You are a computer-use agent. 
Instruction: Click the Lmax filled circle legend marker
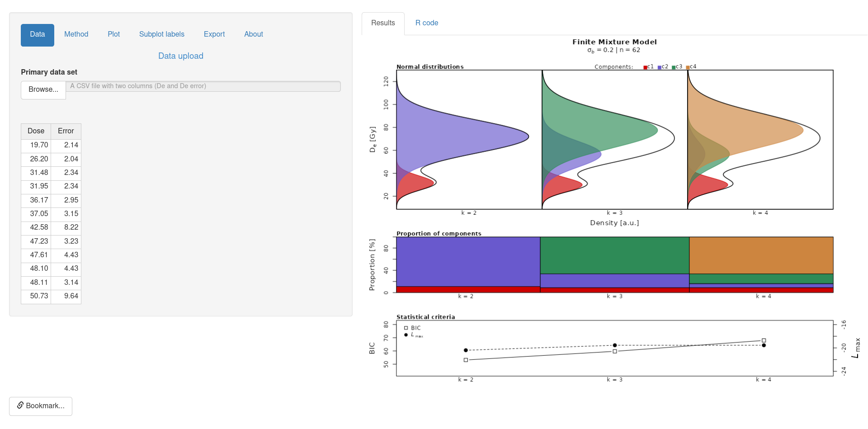pos(406,335)
